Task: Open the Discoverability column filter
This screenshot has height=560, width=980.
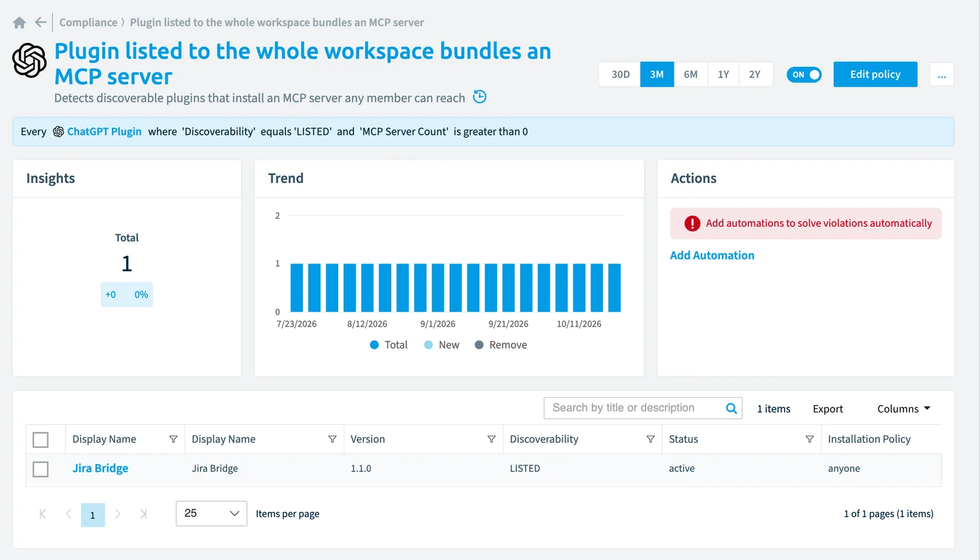Action: 650,439
